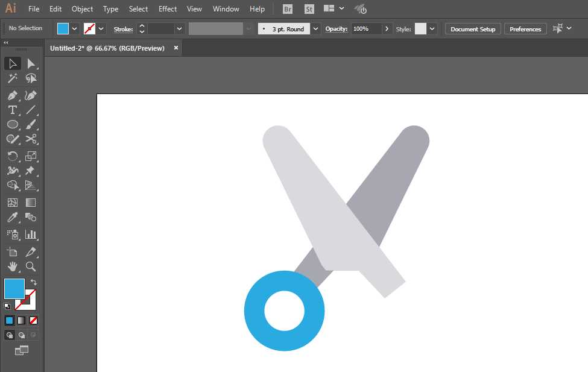
Task: Expand the opacity slider arrow
Action: tap(387, 28)
